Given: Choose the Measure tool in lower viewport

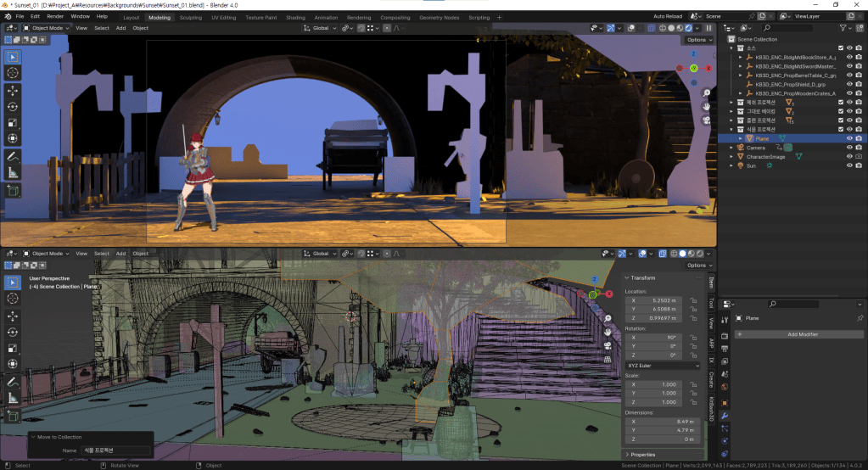Looking at the screenshot, I should pos(13,398).
